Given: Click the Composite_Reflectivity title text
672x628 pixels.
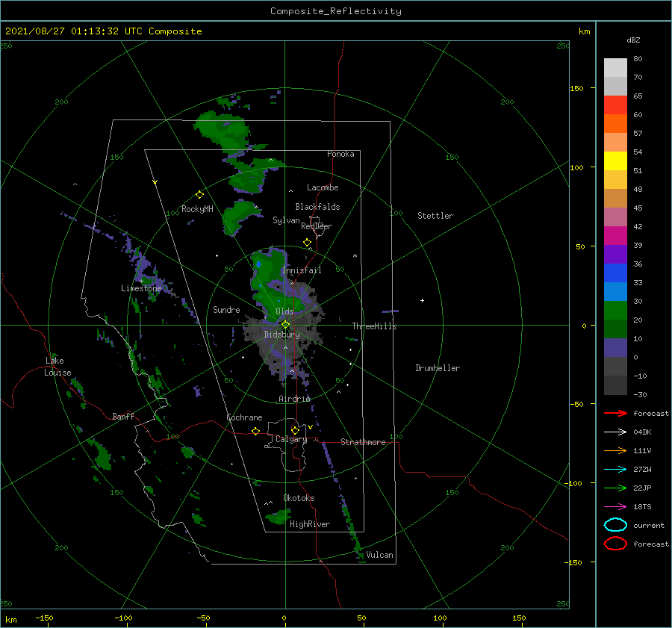Looking at the screenshot, I should [x=336, y=11].
